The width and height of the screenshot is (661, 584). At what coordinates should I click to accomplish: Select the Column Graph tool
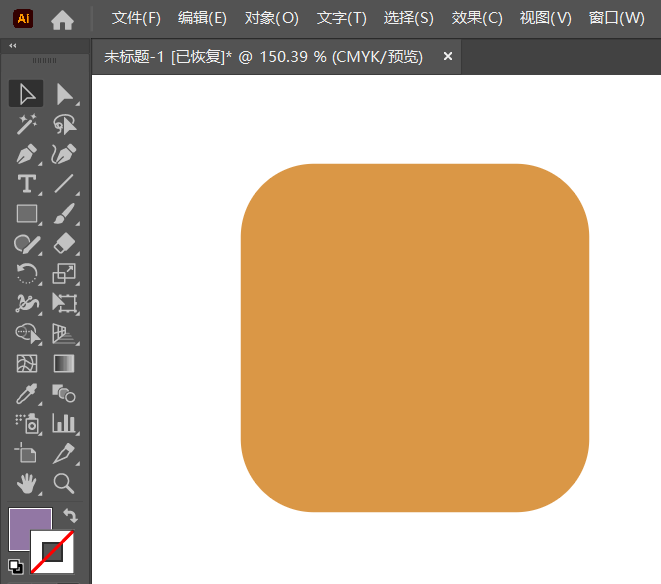tap(64, 424)
